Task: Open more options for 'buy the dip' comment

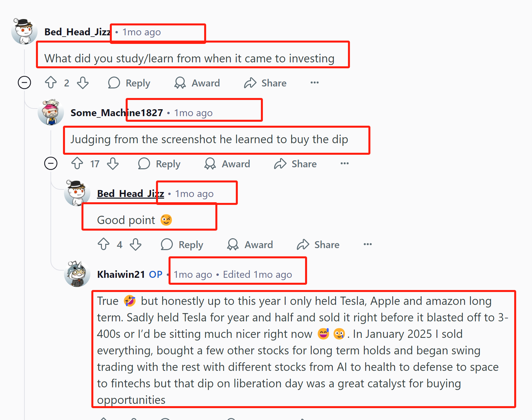Action: 345,163
